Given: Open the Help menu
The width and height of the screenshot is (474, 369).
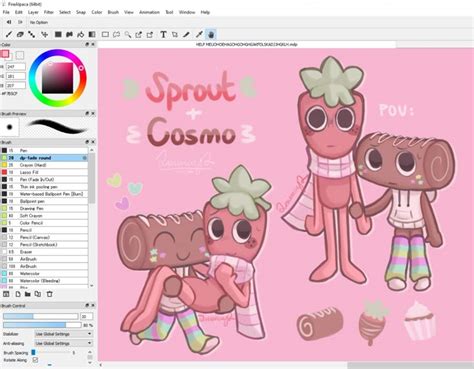Looking at the screenshot, I should point(205,12).
